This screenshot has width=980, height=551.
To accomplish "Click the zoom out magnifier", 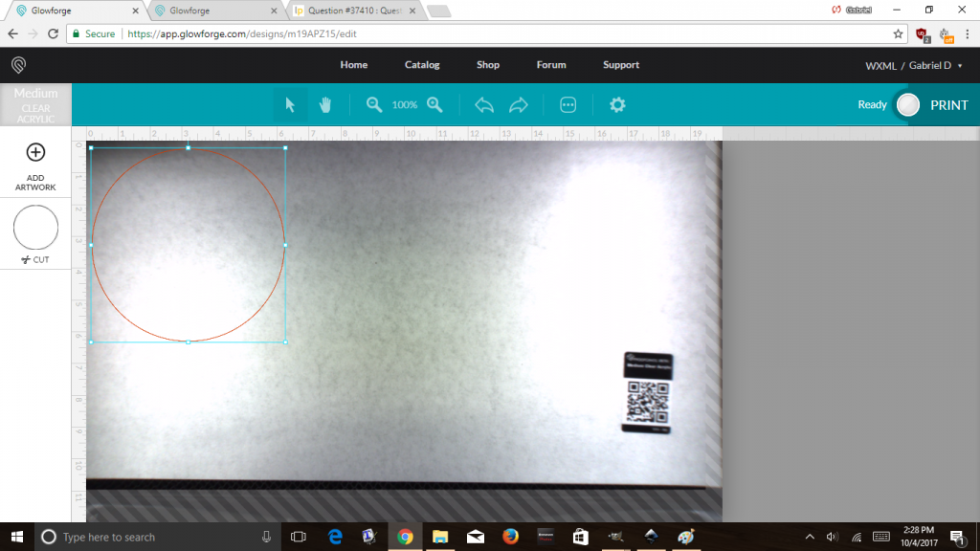I will pyautogui.click(x=374, y=105).
